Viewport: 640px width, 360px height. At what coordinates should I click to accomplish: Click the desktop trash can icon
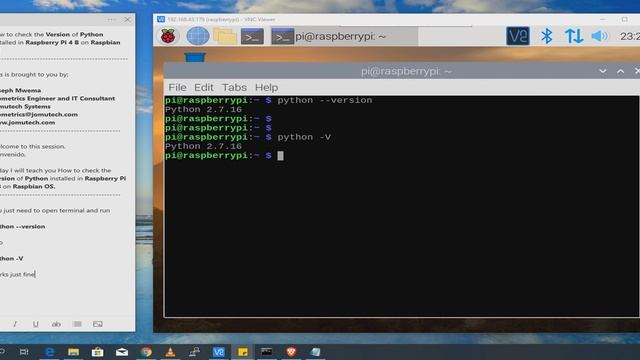(x=195, y=57)
